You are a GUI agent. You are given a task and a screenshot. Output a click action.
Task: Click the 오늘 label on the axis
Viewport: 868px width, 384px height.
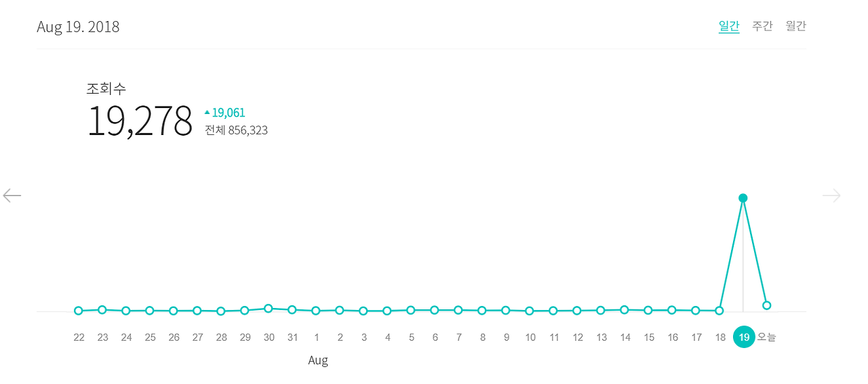767,337
